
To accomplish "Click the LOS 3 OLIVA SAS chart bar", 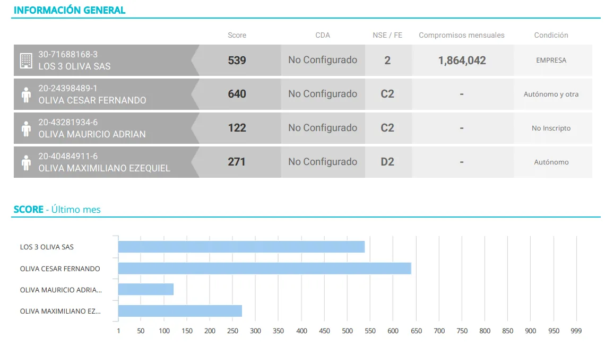I will [x=241, y=247].
